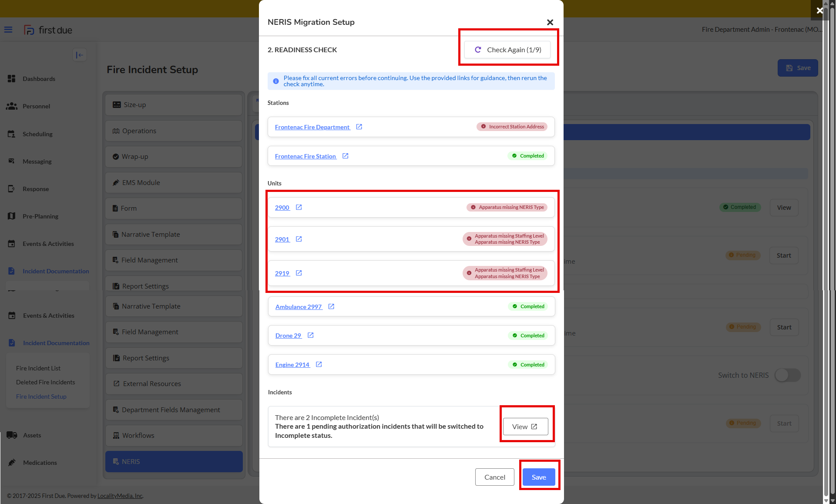Collapse the sidebar with the arrow icon

80,55
